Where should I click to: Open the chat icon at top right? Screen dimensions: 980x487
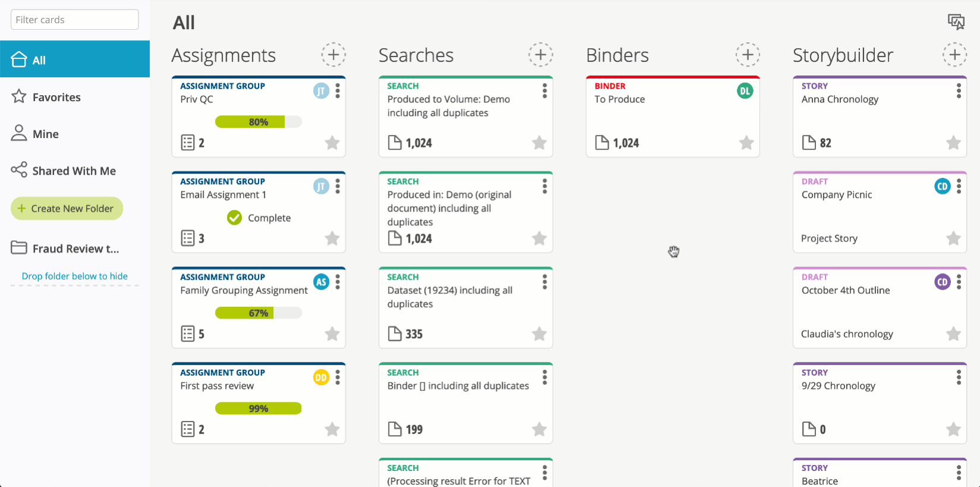[x=956, y=22]
